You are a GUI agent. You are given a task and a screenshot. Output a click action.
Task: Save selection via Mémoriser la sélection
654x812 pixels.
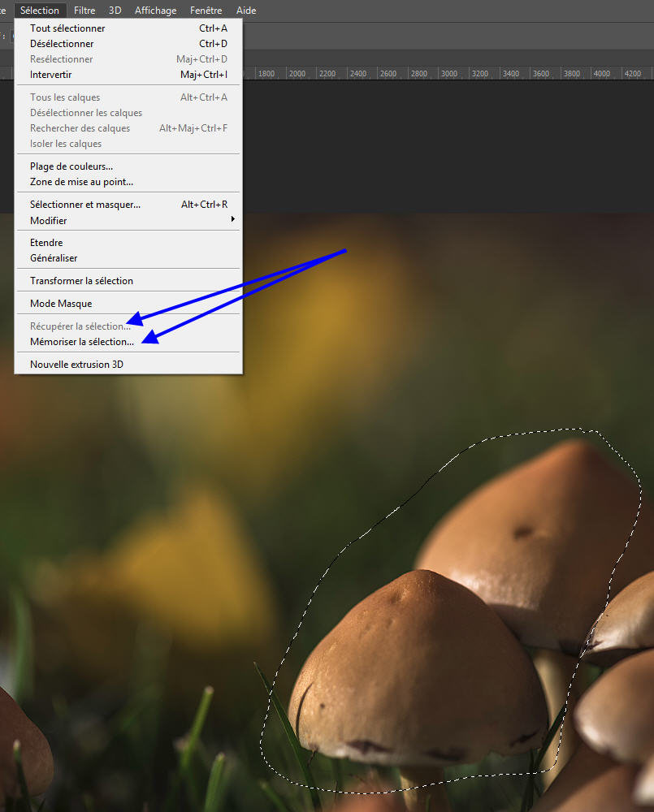coord(82,342)
